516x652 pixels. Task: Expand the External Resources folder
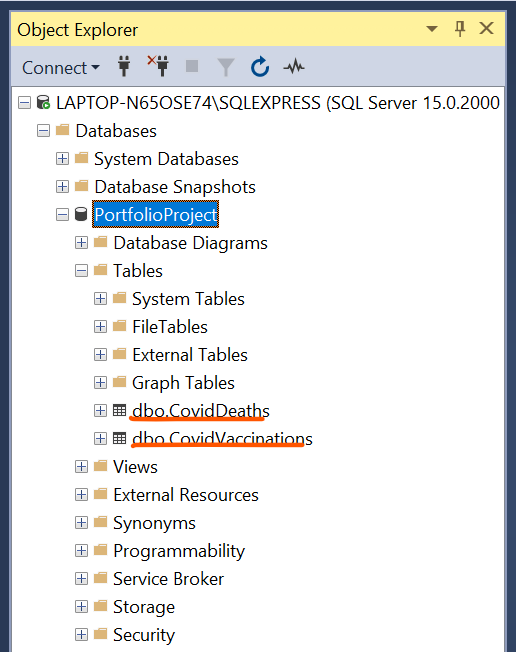[x=81, y=494]
